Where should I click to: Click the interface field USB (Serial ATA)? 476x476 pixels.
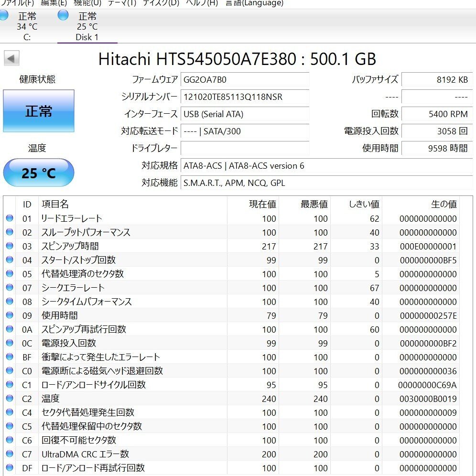(245, 114)
